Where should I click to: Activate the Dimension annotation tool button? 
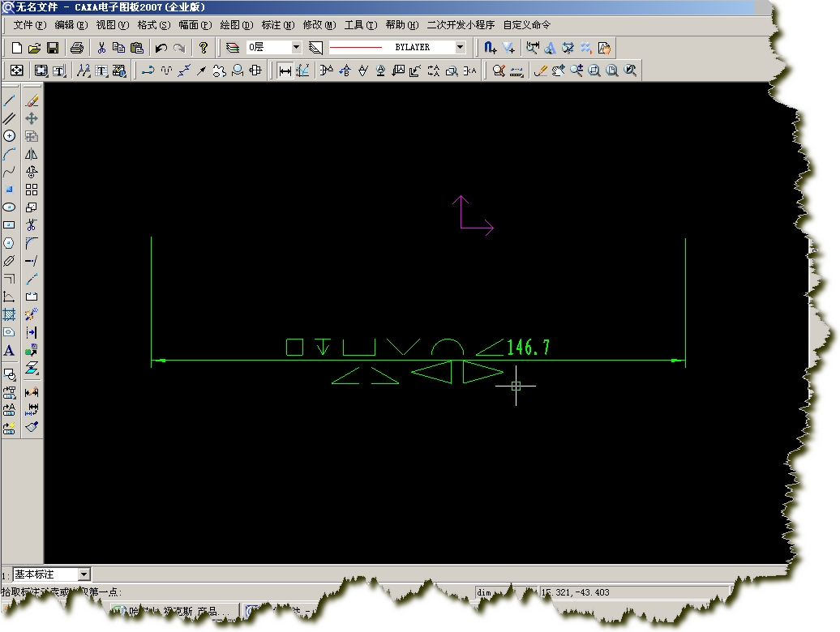[285, 70]
